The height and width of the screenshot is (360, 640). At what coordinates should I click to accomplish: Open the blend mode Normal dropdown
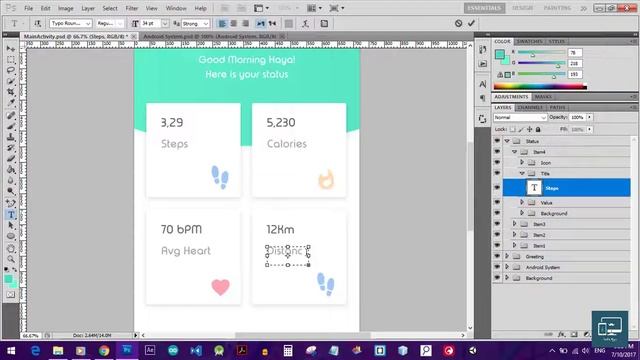click(520, 118)
